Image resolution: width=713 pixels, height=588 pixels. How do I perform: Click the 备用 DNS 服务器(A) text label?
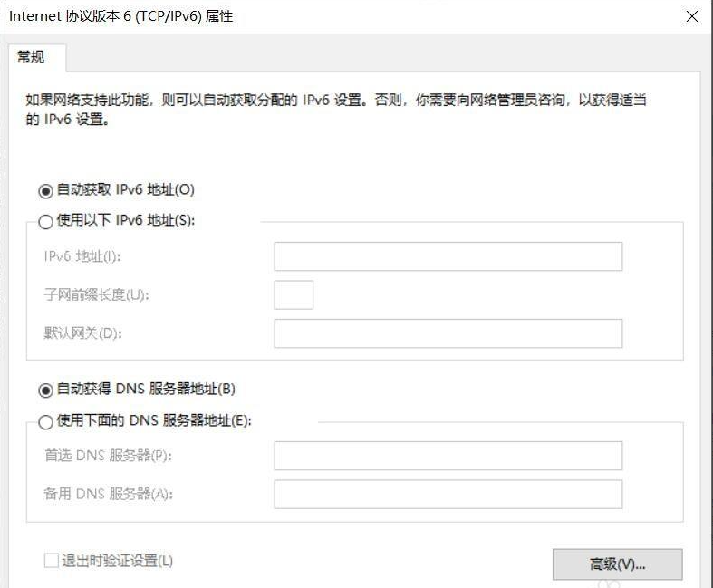click(x=108, y=495)
